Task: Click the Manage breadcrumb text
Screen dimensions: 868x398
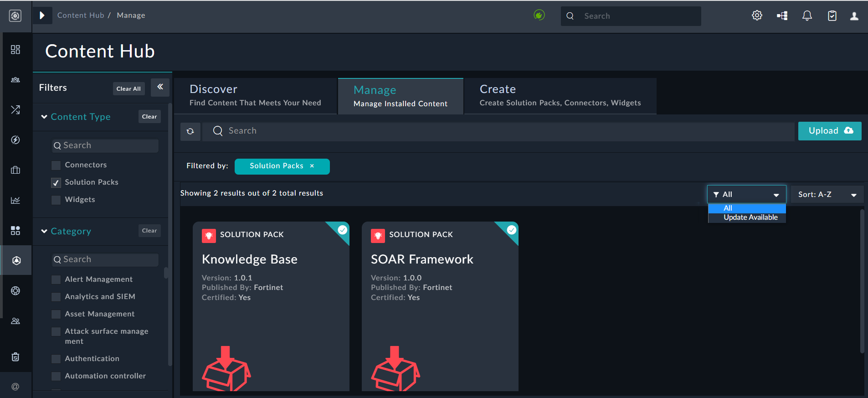Action: (x=131, y=15)
